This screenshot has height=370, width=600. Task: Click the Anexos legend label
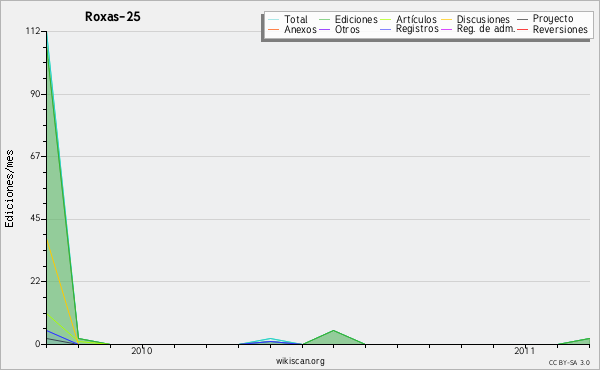coord(300,29)
